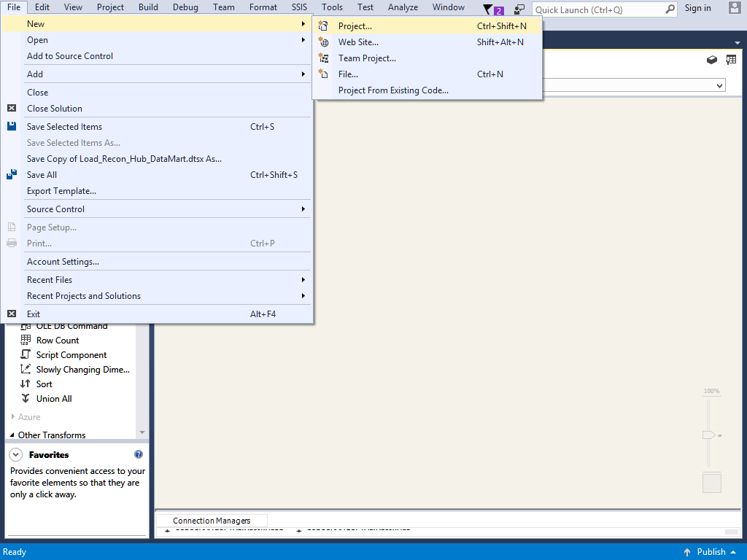747x560 pixels.
Task: Click the Sort transform icon
Action: 26,384
